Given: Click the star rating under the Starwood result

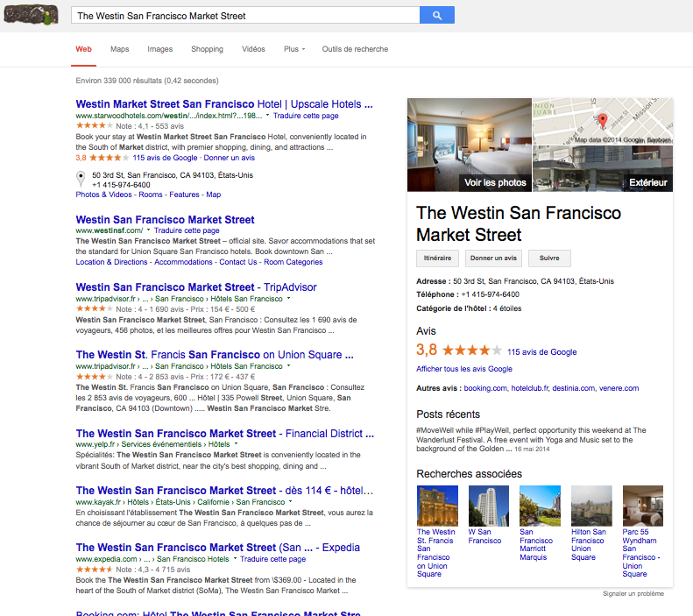Looking at the screenshot, I should [x=94, y=126].
